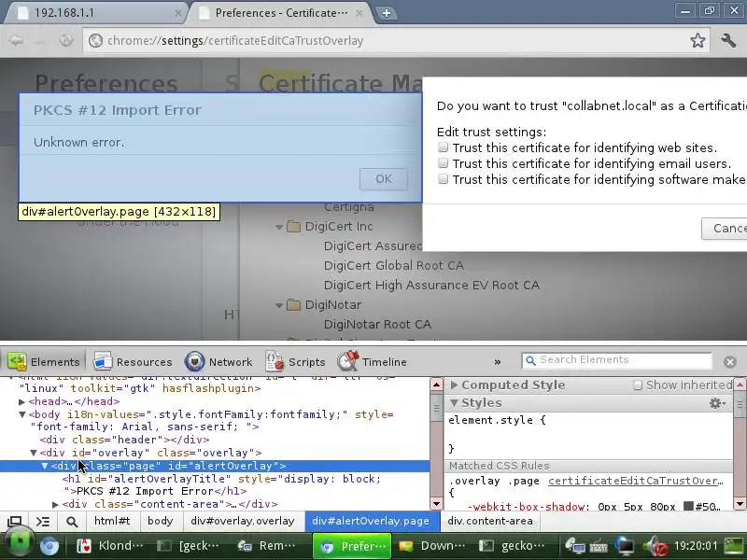Select DigiCert Global Root CA
Viewport: 747px width, 560px height.
pos(393,265)
